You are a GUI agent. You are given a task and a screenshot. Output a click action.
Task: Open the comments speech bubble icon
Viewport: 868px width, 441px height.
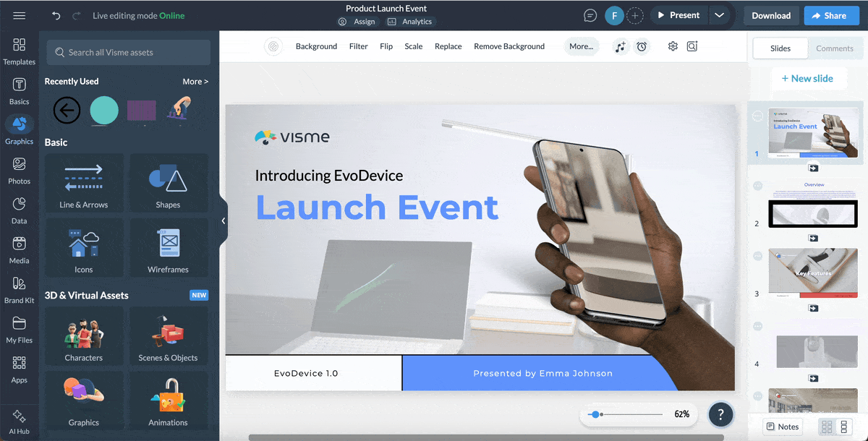click(590, 15)
